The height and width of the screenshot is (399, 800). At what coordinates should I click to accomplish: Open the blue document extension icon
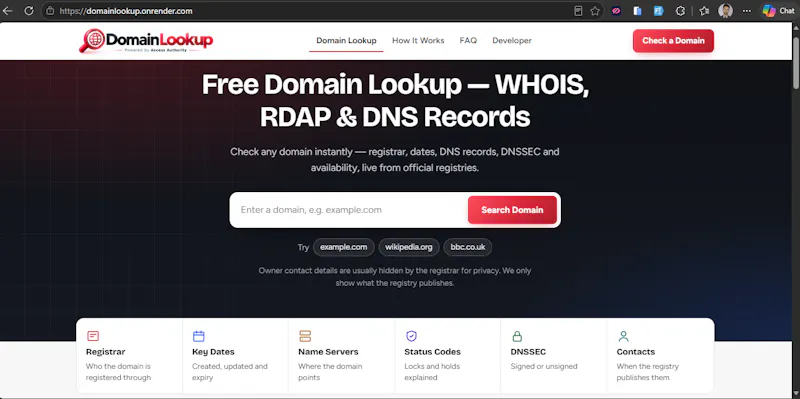(637, 11)
